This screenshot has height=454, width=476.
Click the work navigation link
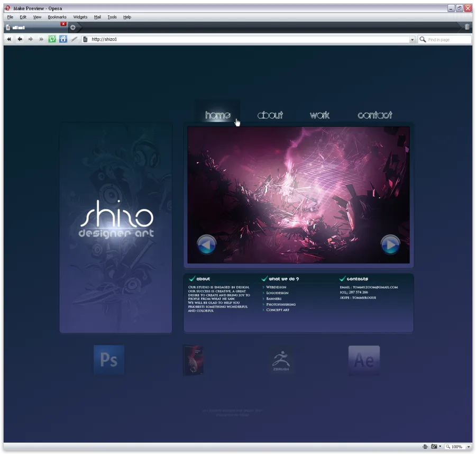click(x=319, y=115)
